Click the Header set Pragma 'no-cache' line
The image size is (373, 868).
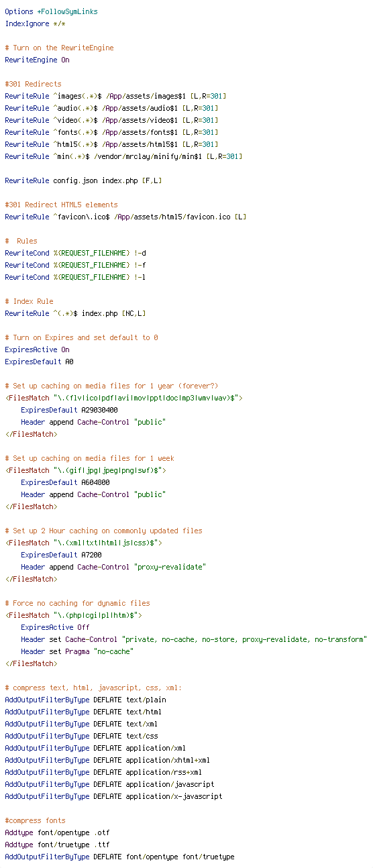click(x=77, y=652)
